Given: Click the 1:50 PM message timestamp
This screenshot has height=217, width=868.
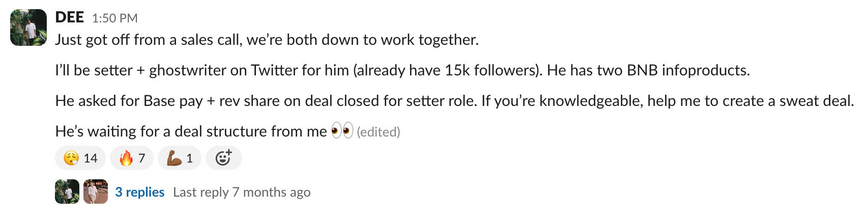Looking at the screenshot, I should coord(114,18).
